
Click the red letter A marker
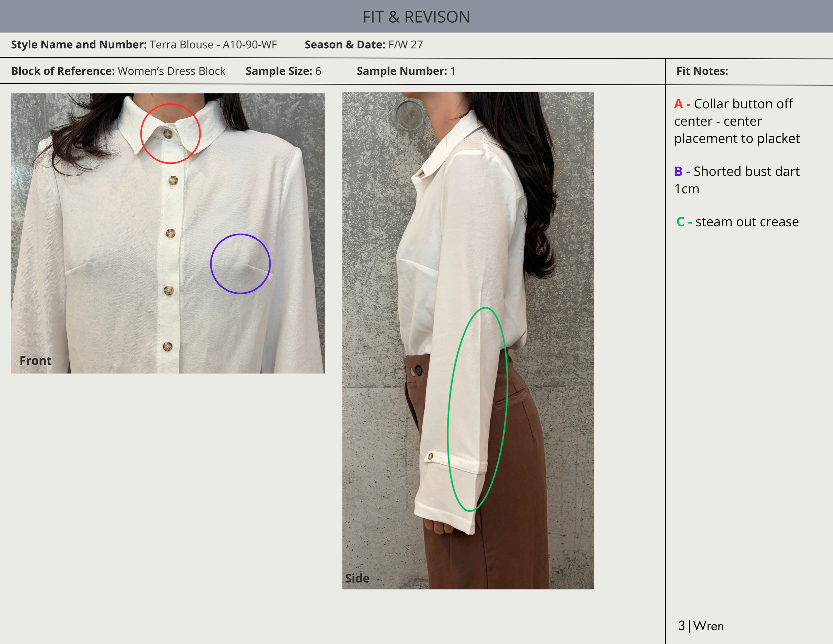click(x=678, y=104)
